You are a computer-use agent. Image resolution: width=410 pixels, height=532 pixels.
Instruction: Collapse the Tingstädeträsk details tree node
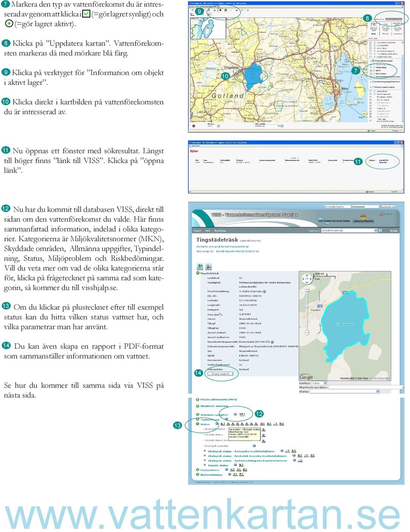click(x=198, y=273)
